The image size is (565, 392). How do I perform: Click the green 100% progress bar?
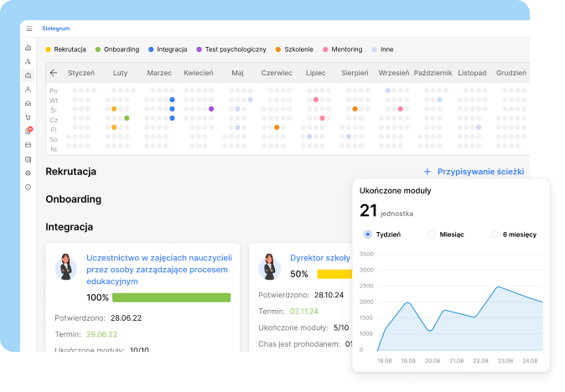tap(171, 297)
